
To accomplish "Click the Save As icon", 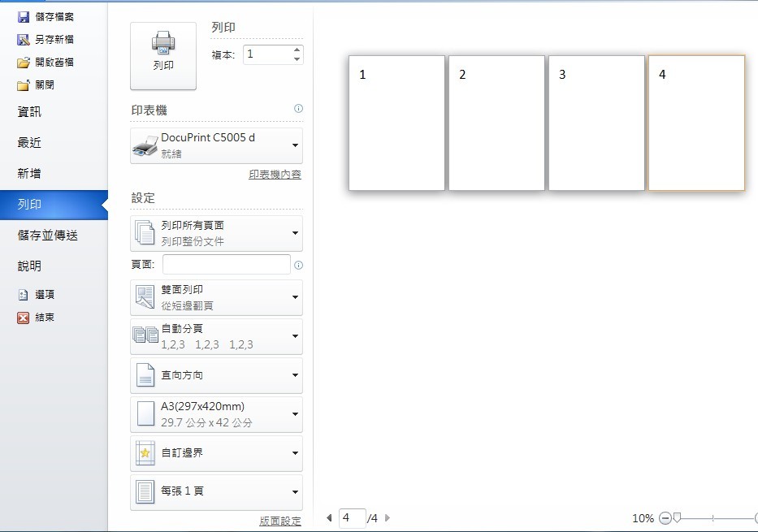I will (24, 40).
